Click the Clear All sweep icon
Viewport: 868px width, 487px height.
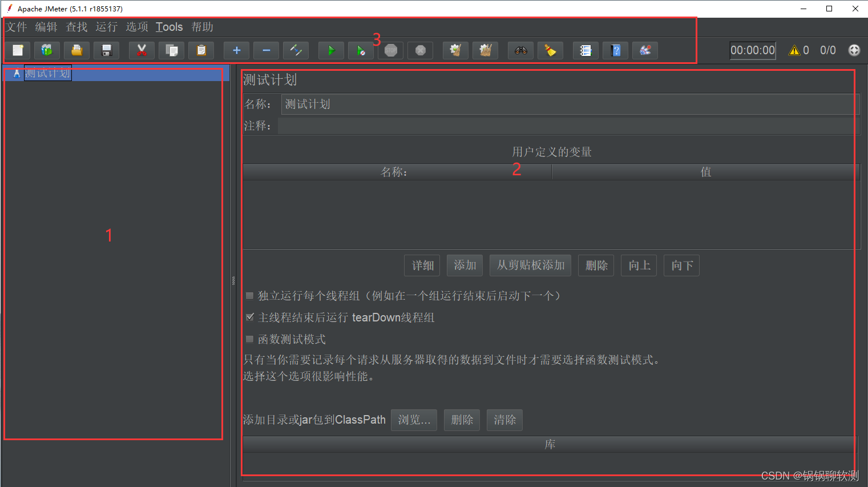[x=485, y=50]
